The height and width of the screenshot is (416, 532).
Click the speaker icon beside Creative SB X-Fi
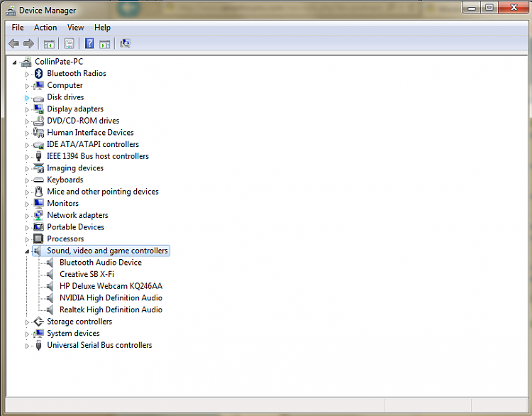pyautogui.click(x=50, y=275)
